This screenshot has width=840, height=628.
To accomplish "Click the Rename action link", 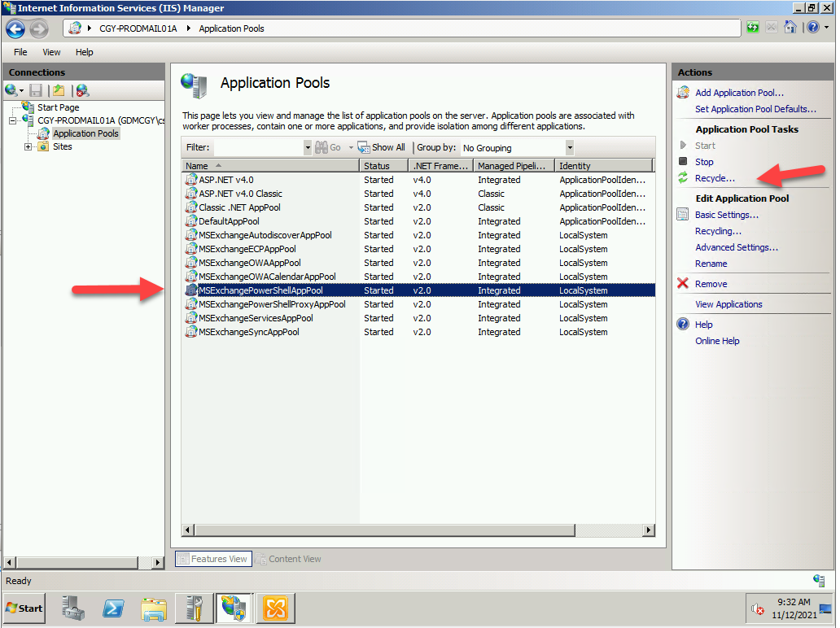I will coord(711,264).
